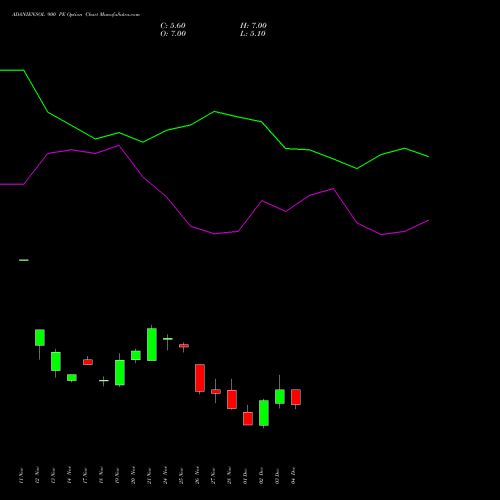Select the red candlestick for 01 Dec
500x500 pixels.
pyautogui.click(x=248, y=419)
